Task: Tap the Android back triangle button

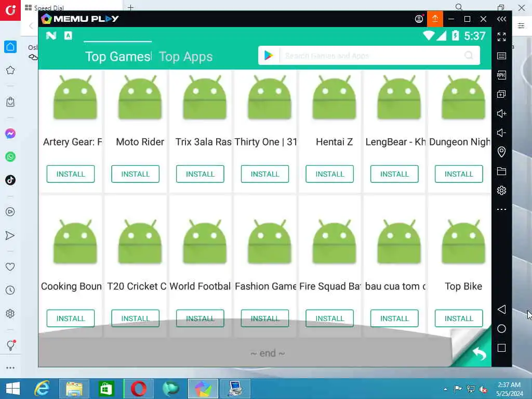Action: [x=501, y=310]
